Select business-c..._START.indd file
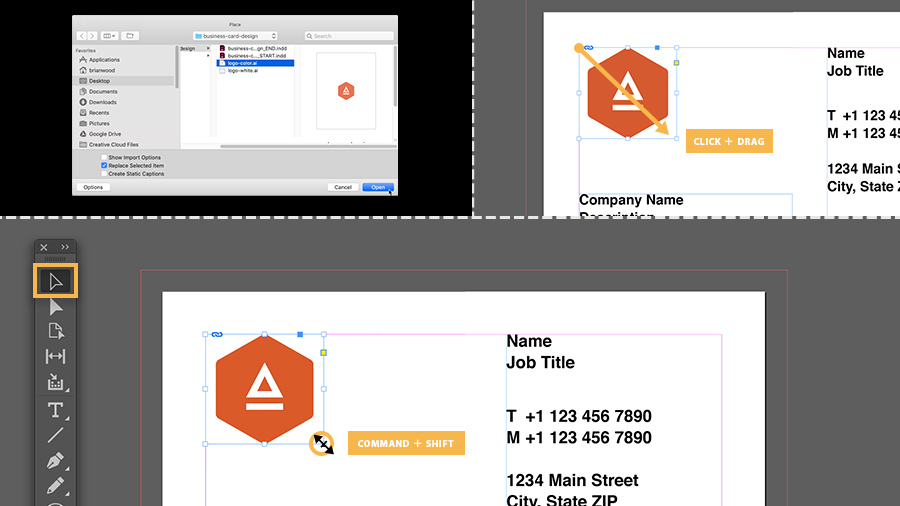Screen dimensions: 900x506 click(255, 56)
